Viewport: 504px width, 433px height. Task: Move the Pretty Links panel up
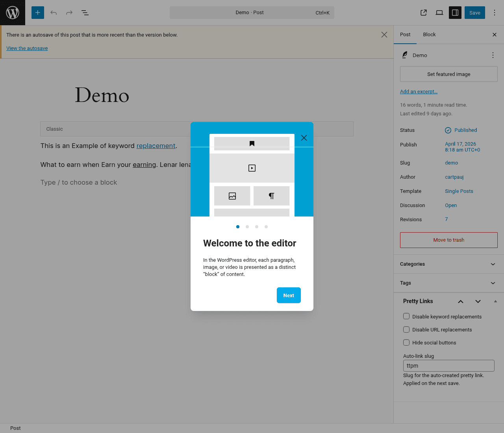[x=461, y=302]
